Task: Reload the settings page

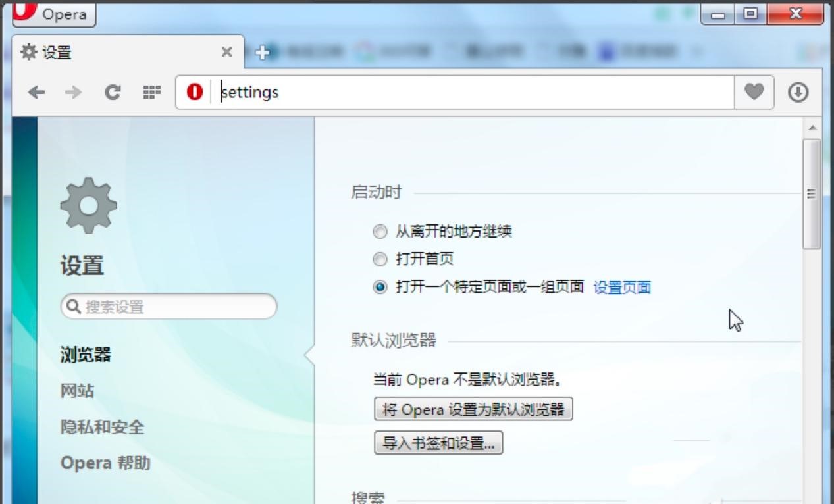Action: 112,92
